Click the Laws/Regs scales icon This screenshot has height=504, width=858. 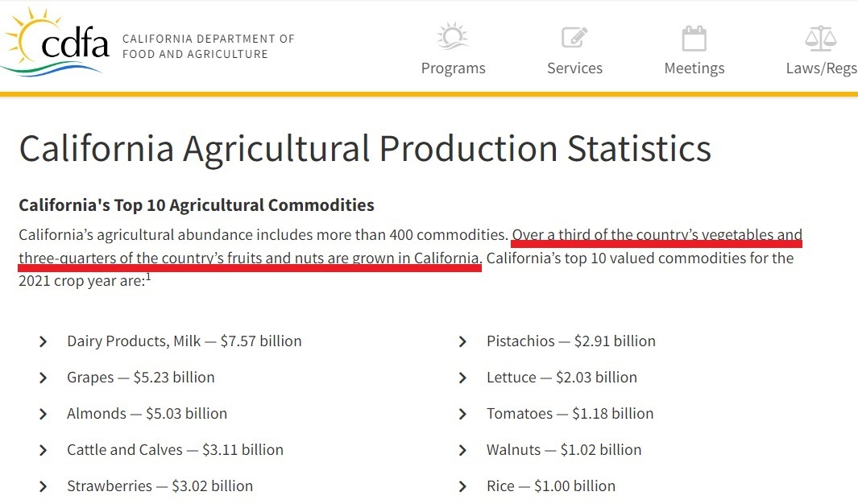[820, 38]
